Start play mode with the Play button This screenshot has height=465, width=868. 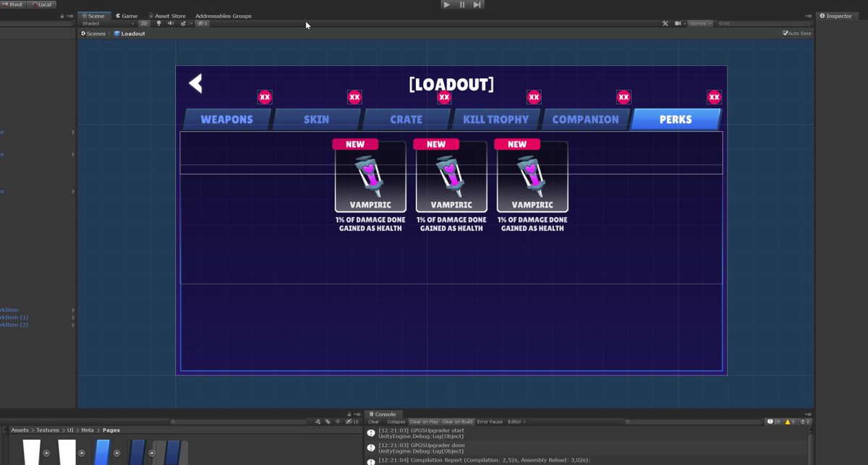[447, 4]
